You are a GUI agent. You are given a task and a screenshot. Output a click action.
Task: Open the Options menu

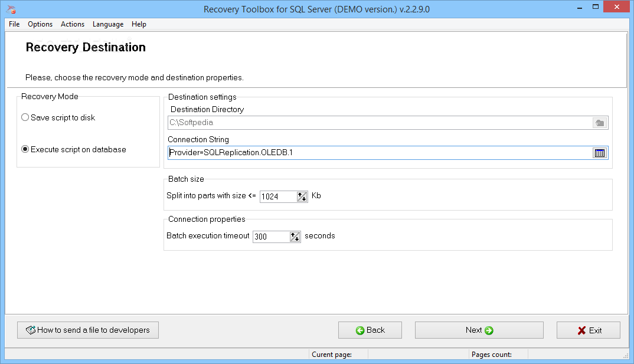pyautogui.click(x=40, y=24)
